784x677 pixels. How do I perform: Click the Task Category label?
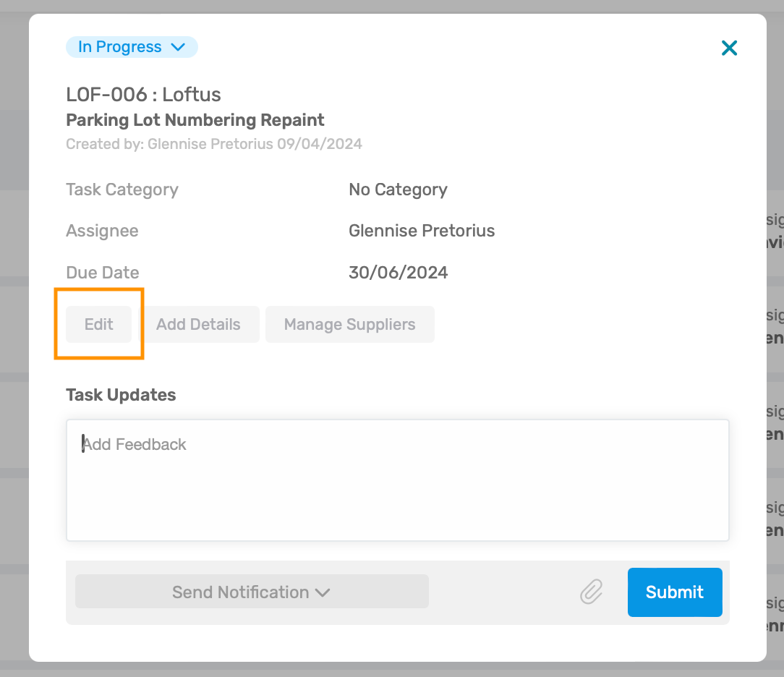click(122, 190)
